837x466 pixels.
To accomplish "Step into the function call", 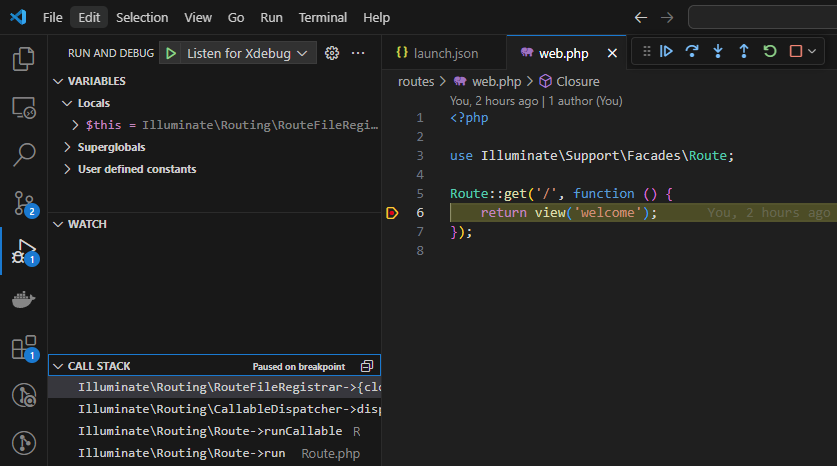I will pyautogui.click(x=718, y=52).
